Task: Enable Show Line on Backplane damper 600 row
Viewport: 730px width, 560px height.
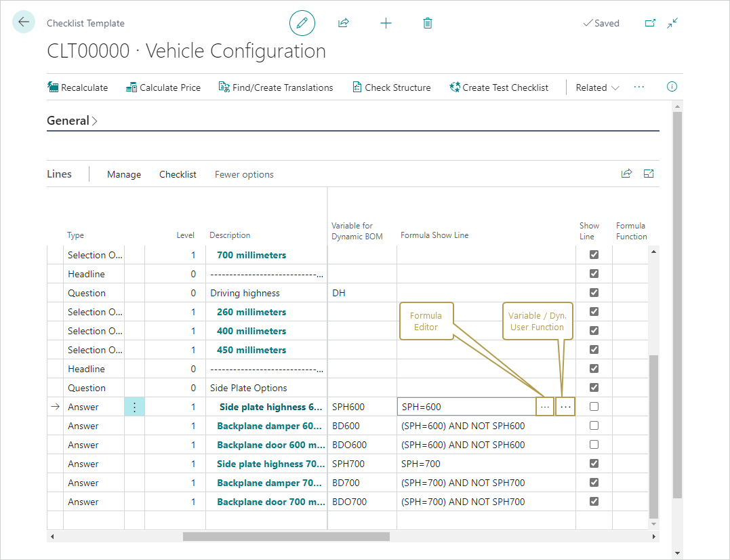Action: pyautogui.click(x=594, y=425)
